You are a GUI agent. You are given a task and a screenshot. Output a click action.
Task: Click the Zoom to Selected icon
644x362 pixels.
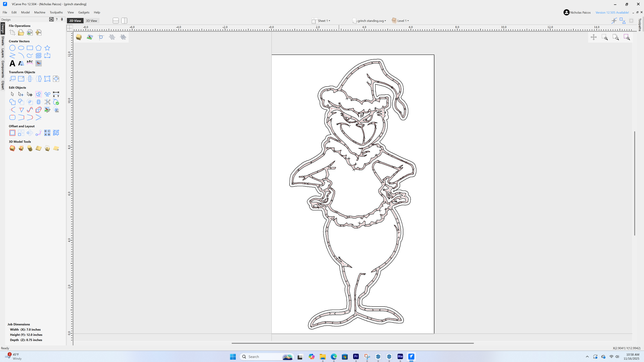click(627, 37)
